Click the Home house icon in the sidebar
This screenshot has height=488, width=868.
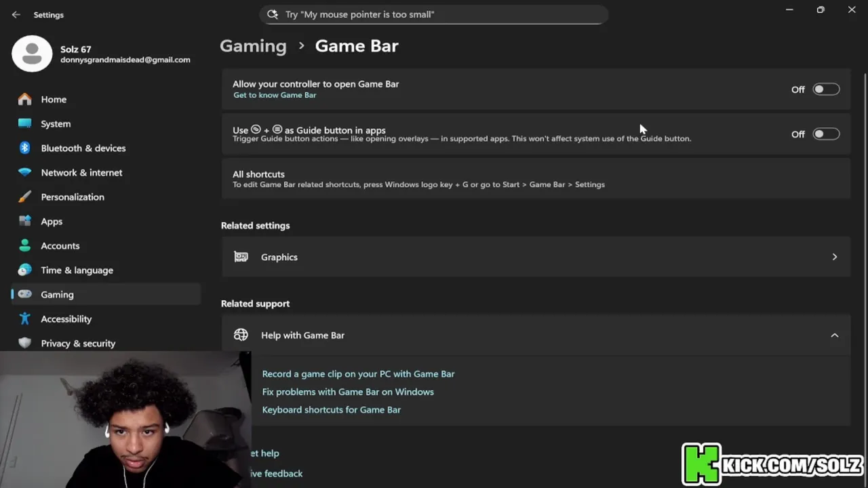click(x=25, y=99)
